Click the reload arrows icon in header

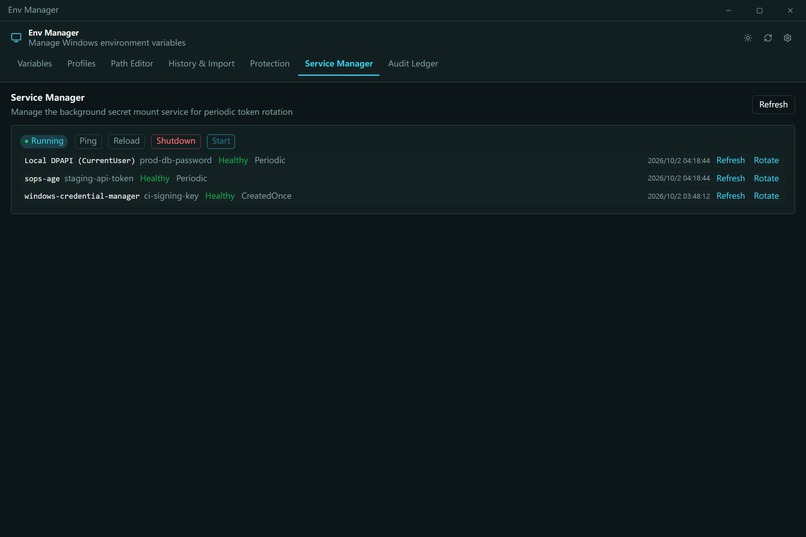click(x=768, y=38)
